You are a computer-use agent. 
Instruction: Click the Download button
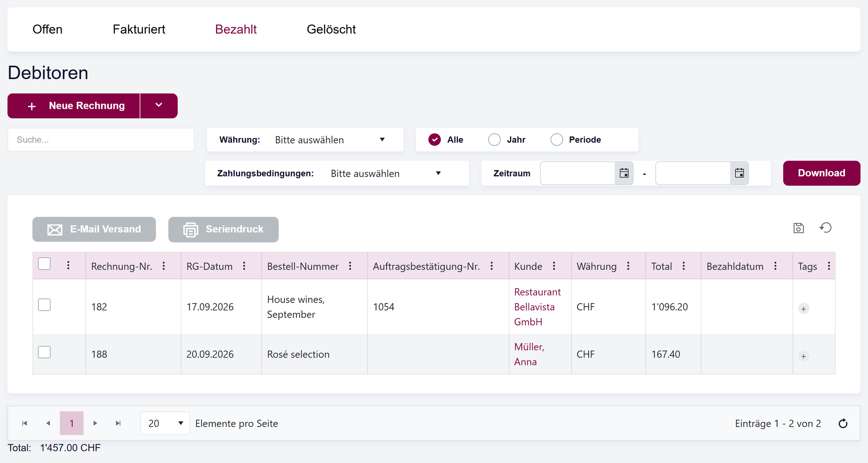tap(822, 173)
